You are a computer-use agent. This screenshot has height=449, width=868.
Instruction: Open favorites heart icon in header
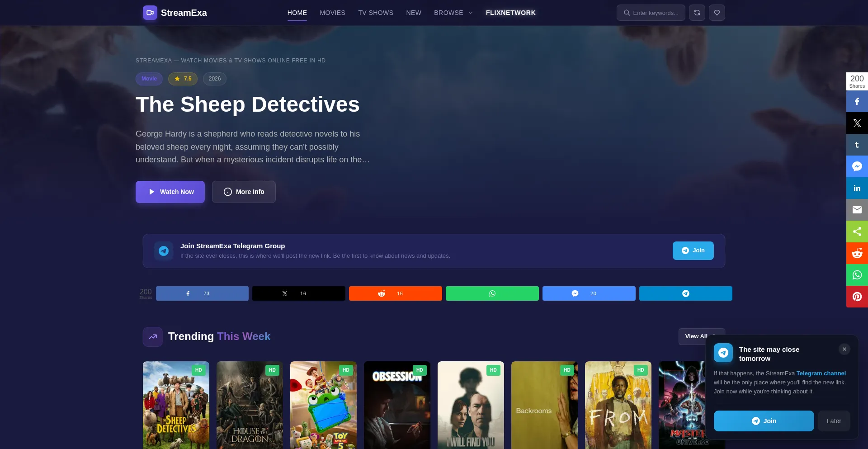click(x=717, y=13)
